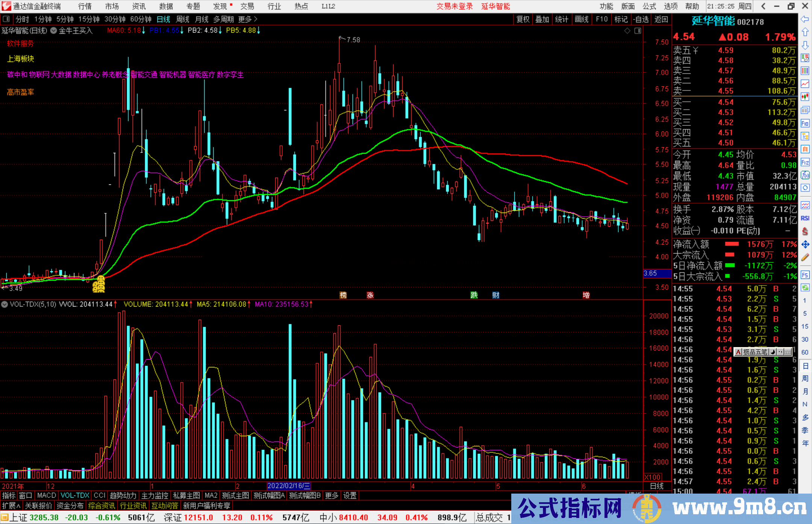The width and height of the screenshot is (812, 524).
Task: Click the green refresh sidebar icon
Action: [805, 288]
